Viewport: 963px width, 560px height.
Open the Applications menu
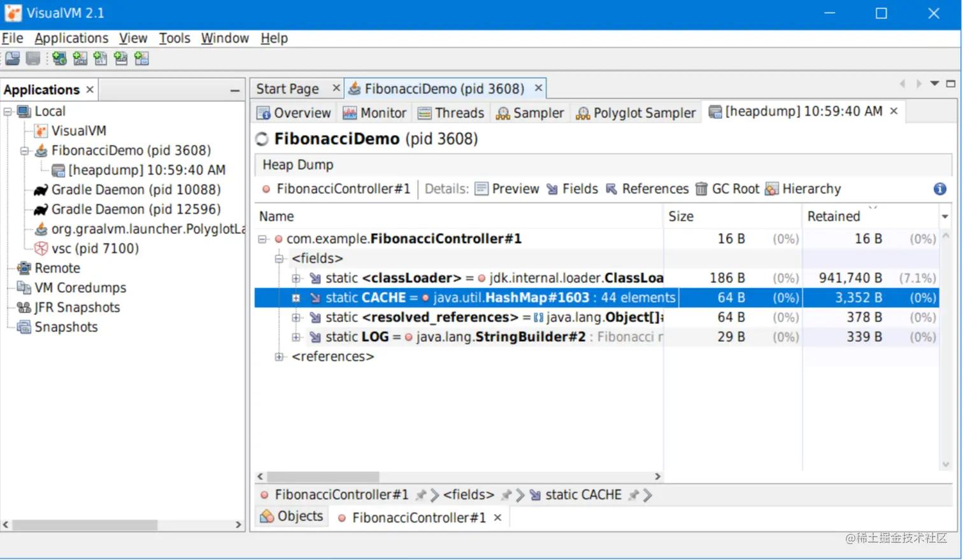coord(71,38)
